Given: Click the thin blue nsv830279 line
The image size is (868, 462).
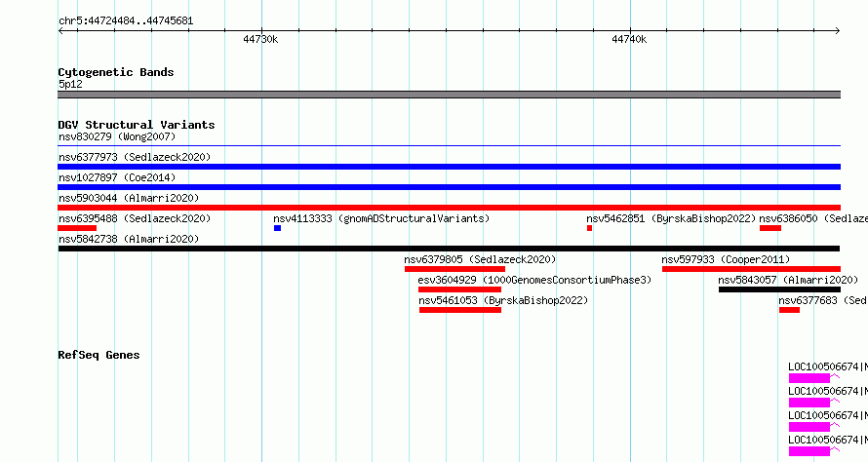Looking at the screenshot, I should [x=449, y=146].
